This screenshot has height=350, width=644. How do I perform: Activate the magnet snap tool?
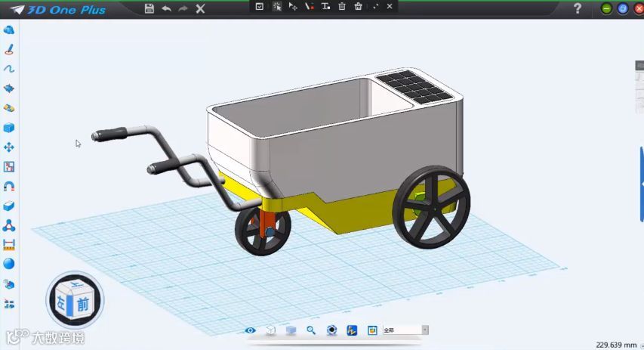pyautogui.click(x=8, y=186)
